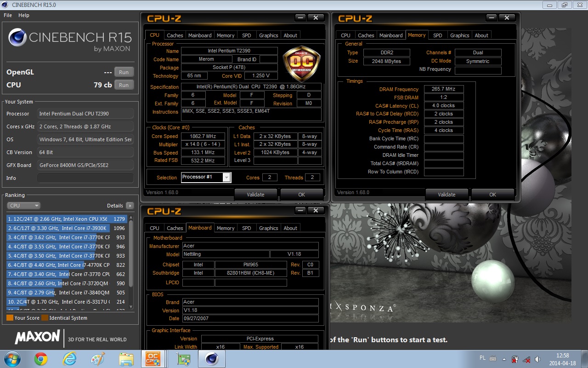
Task: Click Validate in the Memory window
Action: coord(447,195)
